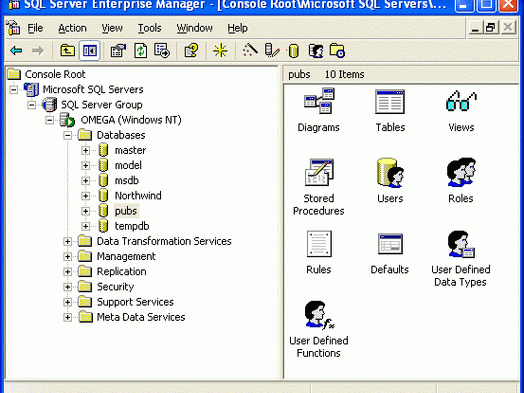
Task: Open Properties toolbar icon
Action: point(118,51)
